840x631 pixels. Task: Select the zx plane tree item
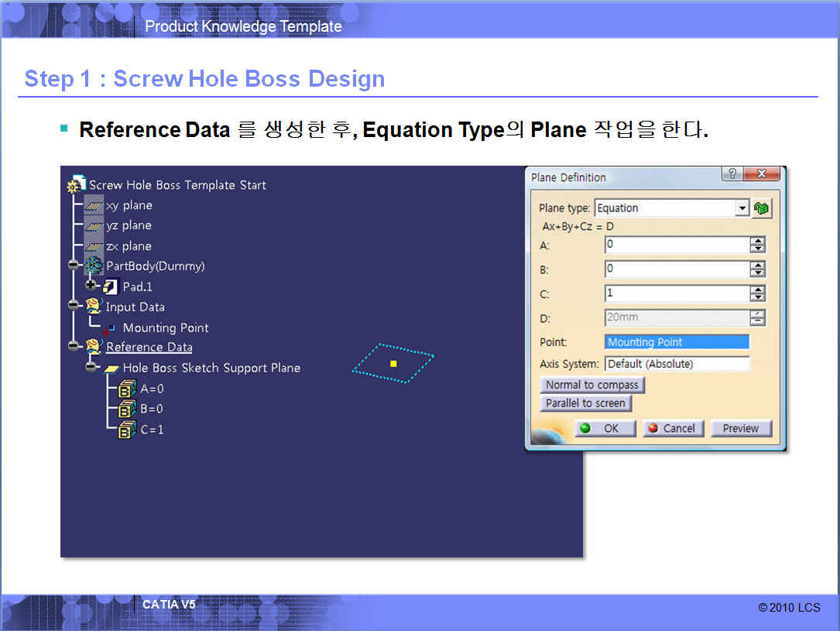click(x=129, y=246)
